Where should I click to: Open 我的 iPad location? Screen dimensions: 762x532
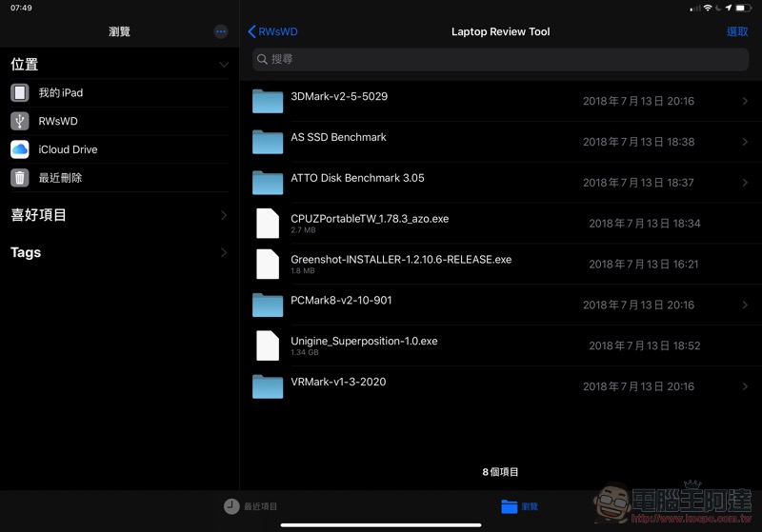point(119,92)
